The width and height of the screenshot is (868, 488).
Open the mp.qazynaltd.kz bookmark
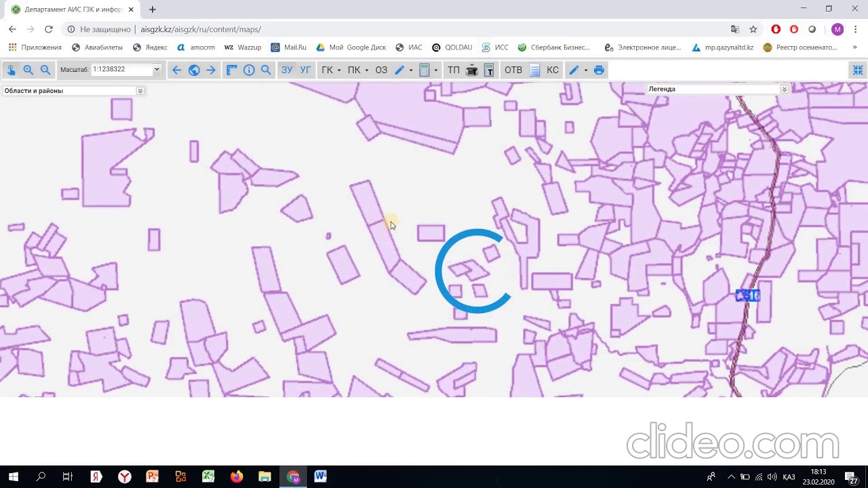tap(722, 47)
